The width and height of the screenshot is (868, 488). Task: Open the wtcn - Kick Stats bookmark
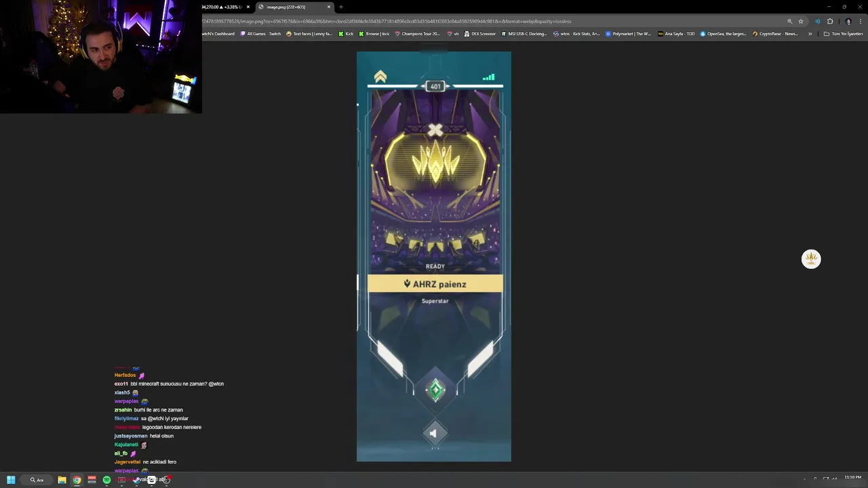click(577, 34)
